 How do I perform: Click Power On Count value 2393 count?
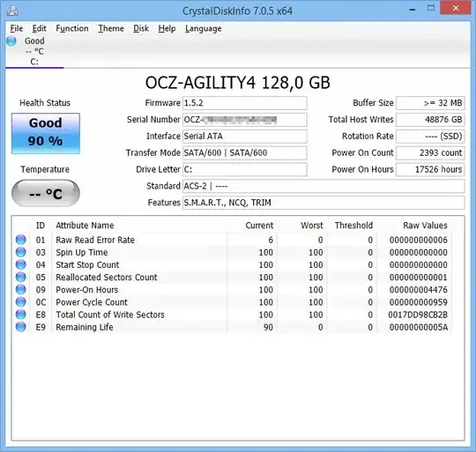click(430, 153)
